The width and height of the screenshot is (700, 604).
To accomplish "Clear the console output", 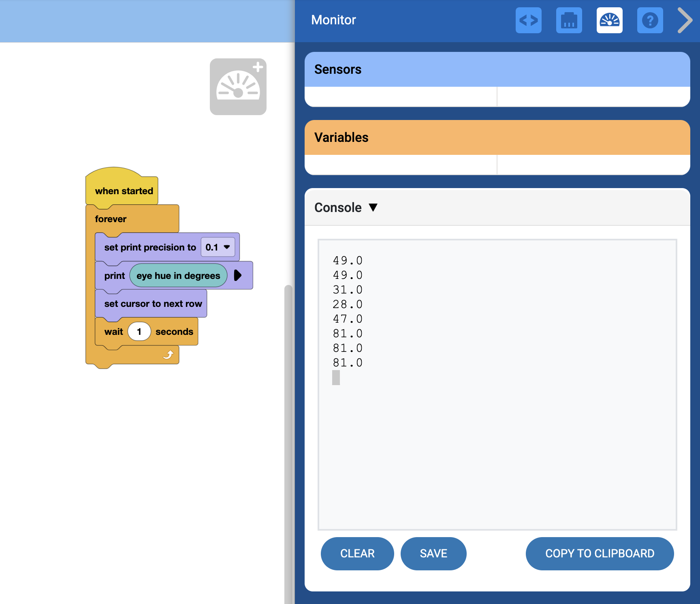I will coord(357,553).
